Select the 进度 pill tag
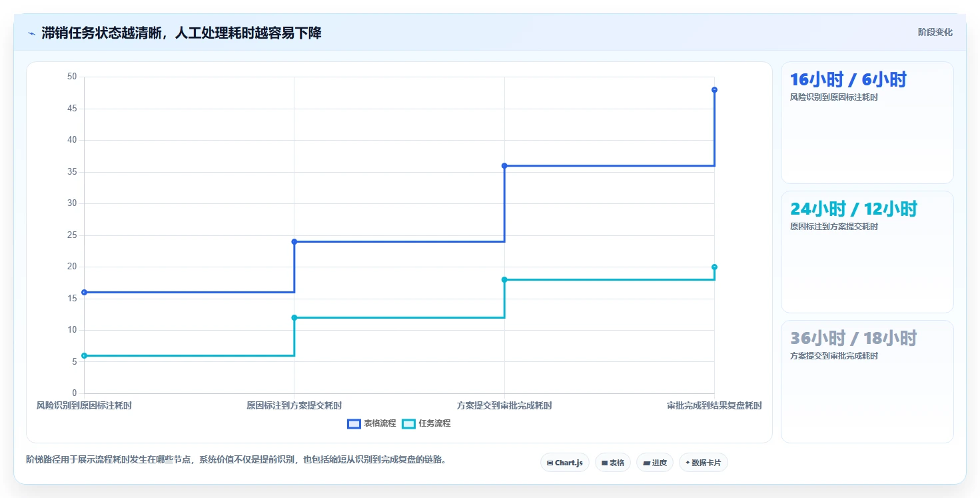This screenshot has height=498, width=980. coord(654,463)
